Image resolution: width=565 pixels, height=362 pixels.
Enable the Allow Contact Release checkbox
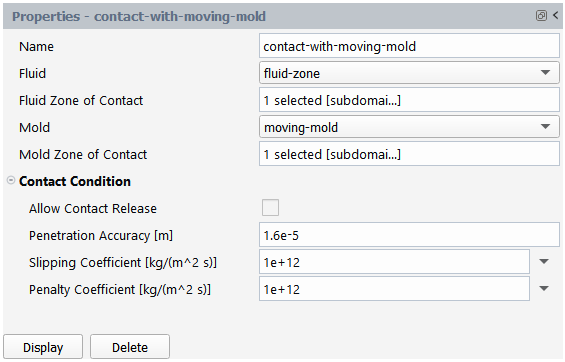(x=270, y=208)
